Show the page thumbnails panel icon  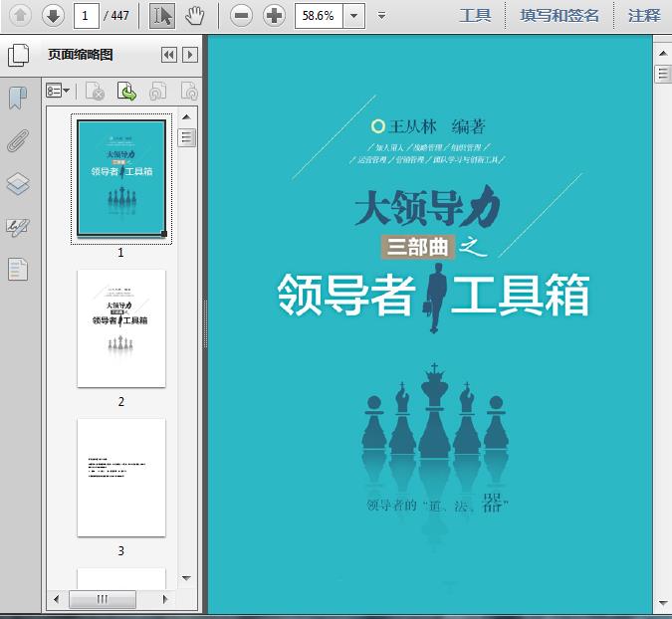pos(18,56)
